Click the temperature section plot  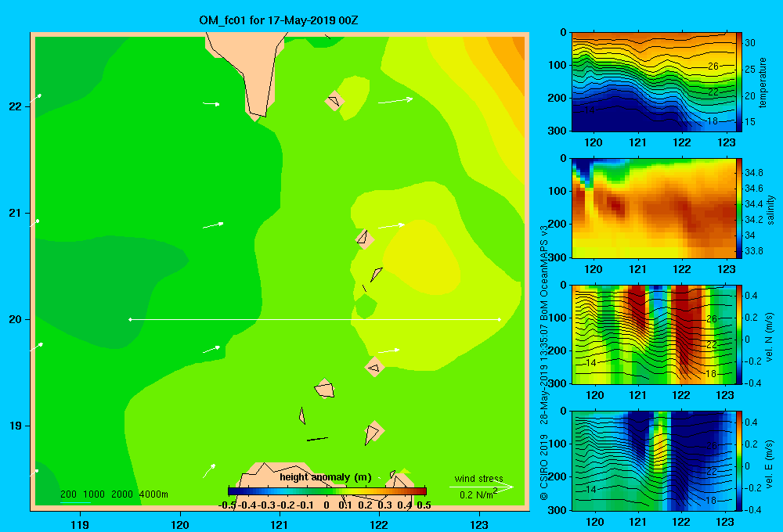(654, 82)
